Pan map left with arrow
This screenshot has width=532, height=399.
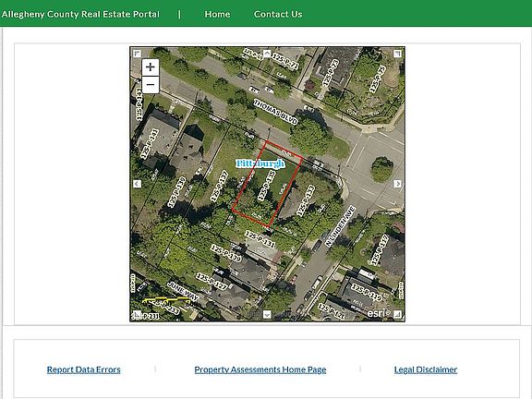pos(137,184)
